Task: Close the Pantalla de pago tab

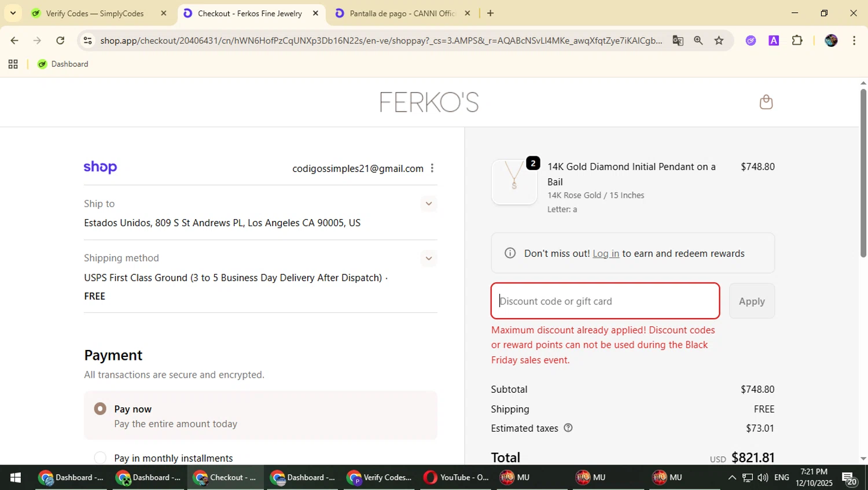Action: click(x=468, y=13)
